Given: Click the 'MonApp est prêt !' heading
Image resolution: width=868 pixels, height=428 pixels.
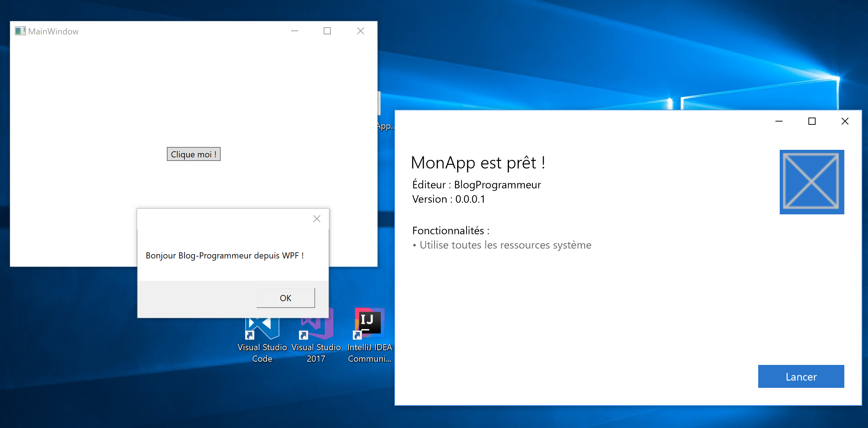Looking at the screenshot, I should pyautogui.click(x=478, y=163).
